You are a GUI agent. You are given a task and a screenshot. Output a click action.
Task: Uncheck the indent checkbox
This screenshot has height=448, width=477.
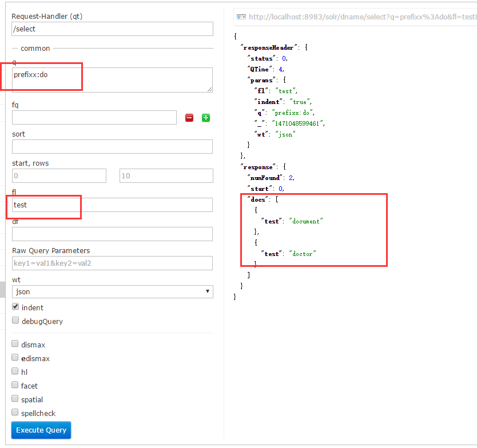[x=15, y=307]
